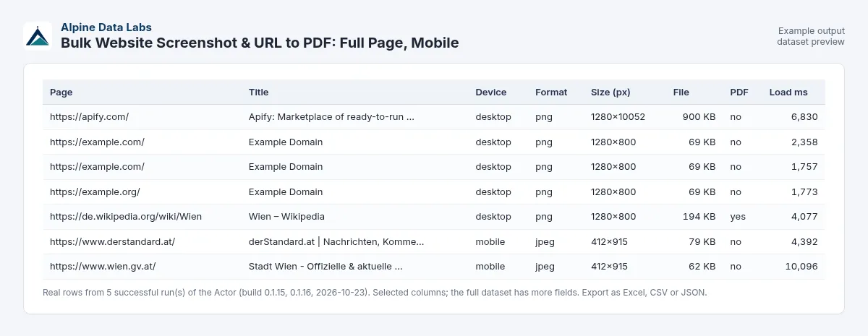Select the derStandard.at | Nachrichten title cell
The height and width of the screenshot is (336, 868).
point(336,242)
